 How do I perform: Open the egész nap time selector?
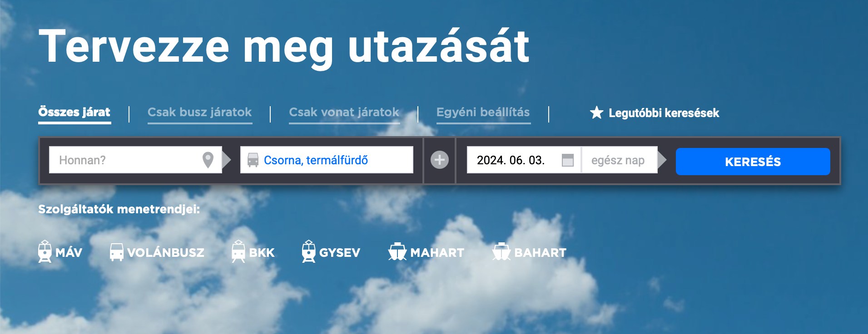pyautogui.click(x=618, y=160)
